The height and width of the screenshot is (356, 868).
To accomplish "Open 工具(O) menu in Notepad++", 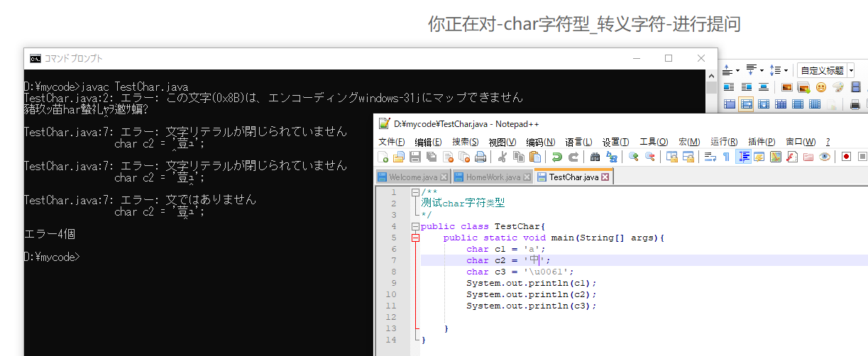I will pos(654,142).
